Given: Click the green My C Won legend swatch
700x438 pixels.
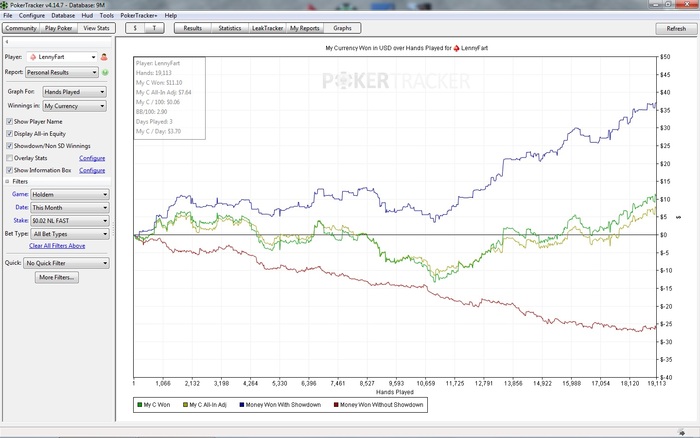Looking at the screenshot, I should (140, 405).
